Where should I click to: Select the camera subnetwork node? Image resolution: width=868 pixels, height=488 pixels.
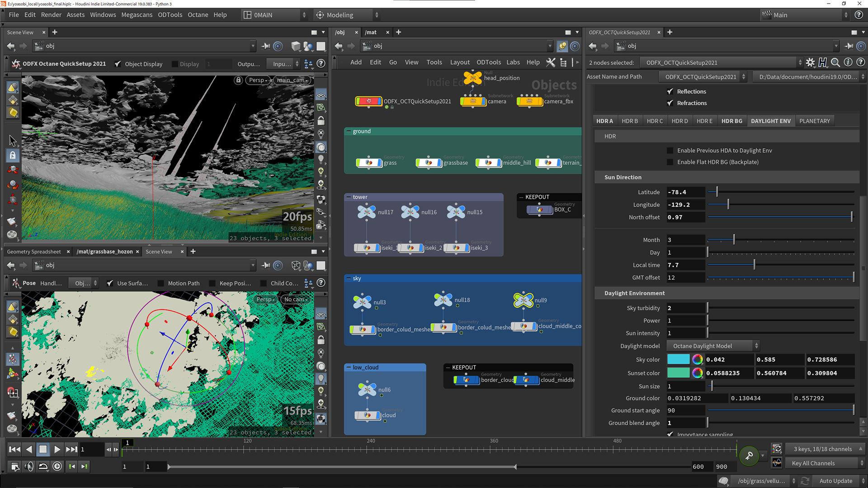tap(473, 101)
